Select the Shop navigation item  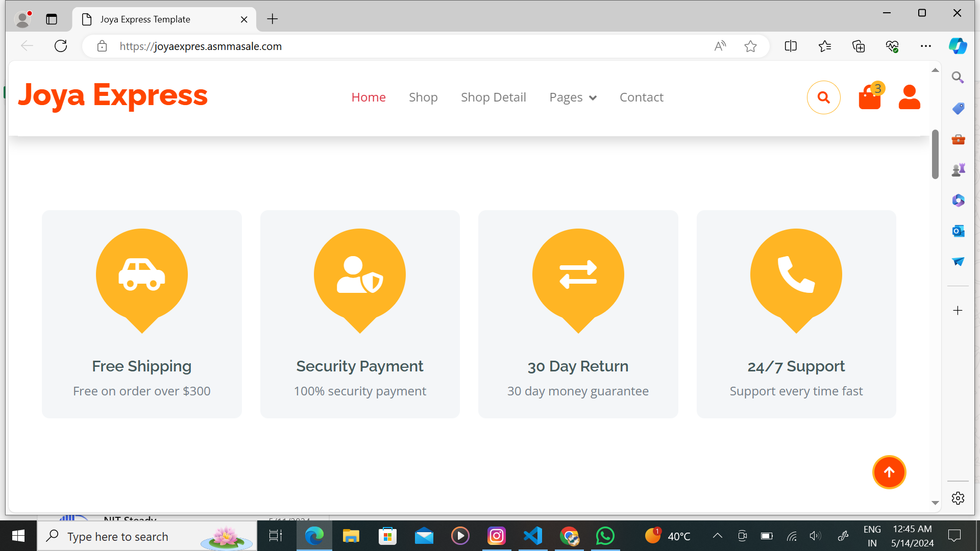423,97
